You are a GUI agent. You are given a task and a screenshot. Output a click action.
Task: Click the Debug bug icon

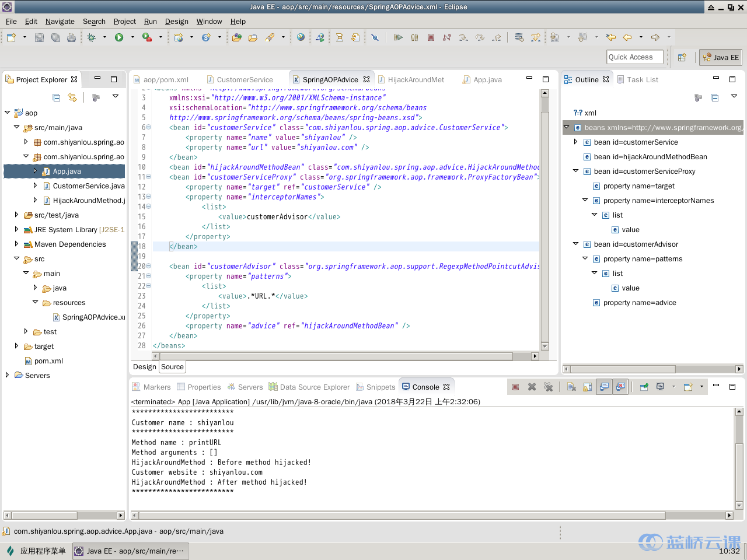(92, 37)
